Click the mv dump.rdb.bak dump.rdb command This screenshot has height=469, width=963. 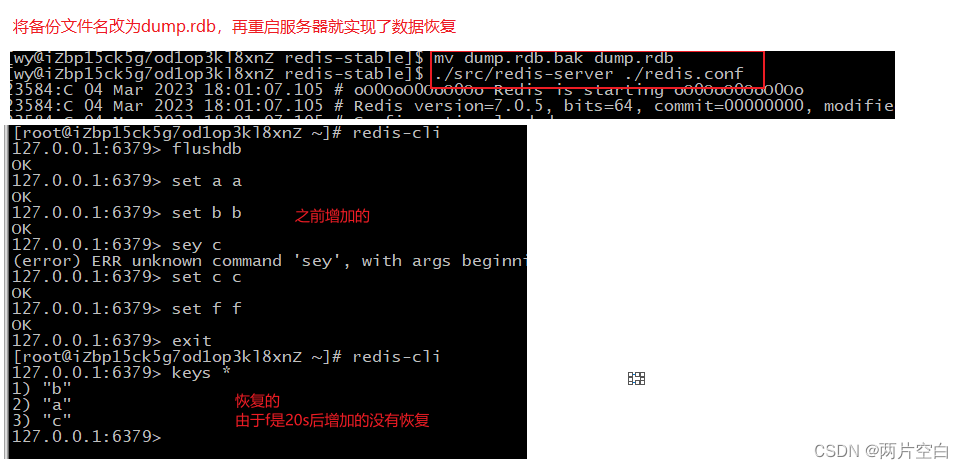(553, 58)
